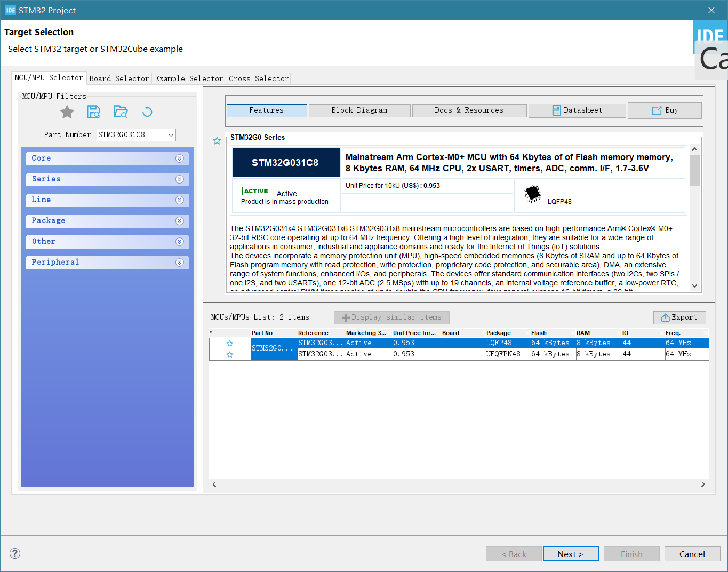This screenshot has height=572, width=728.
Task: Click the STM32G0... Part No cell
Action: point(274,348)
